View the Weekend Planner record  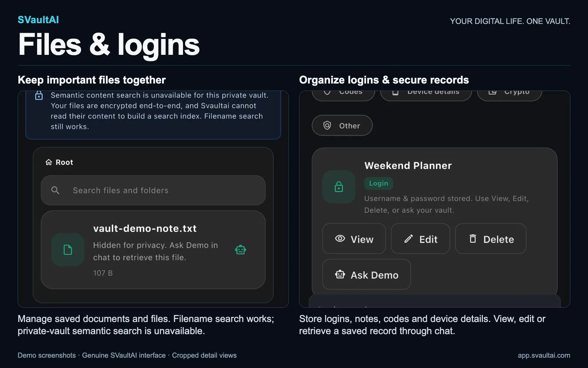pyautogui.click(x=354, y=239)
